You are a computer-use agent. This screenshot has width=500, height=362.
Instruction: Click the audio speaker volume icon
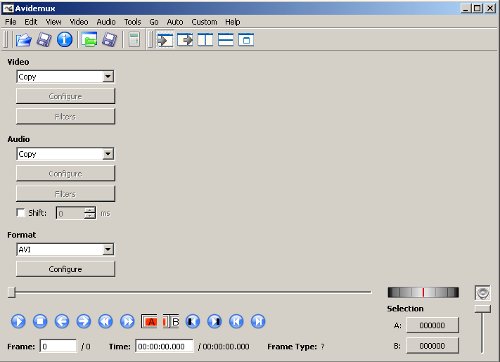483,293
